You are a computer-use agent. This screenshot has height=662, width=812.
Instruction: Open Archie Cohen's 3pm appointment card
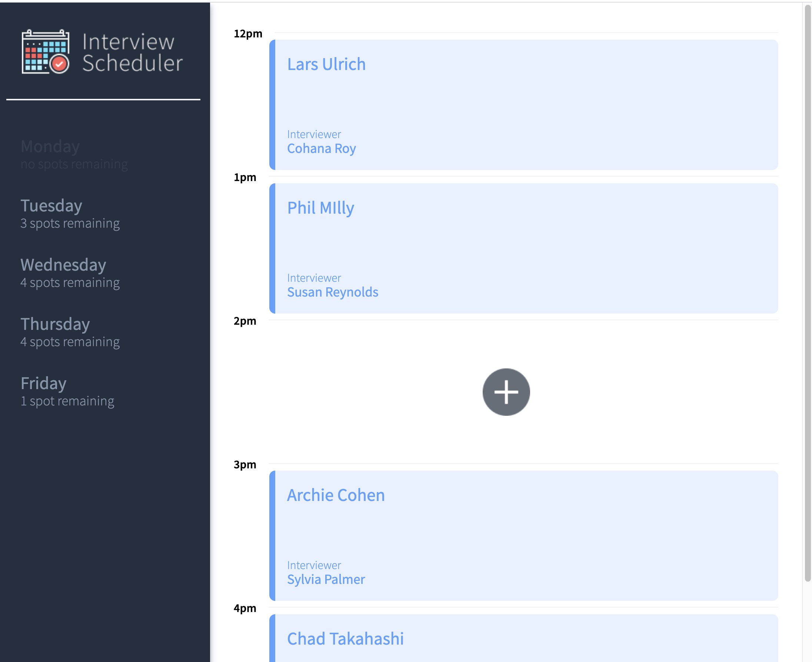(x=523, y=536)
